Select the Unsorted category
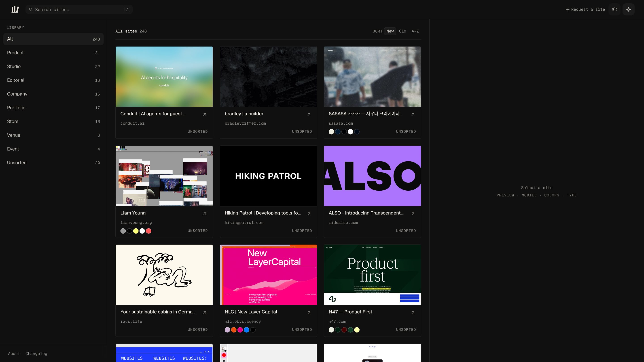This screenshot has width=644, height=362. 53,163
